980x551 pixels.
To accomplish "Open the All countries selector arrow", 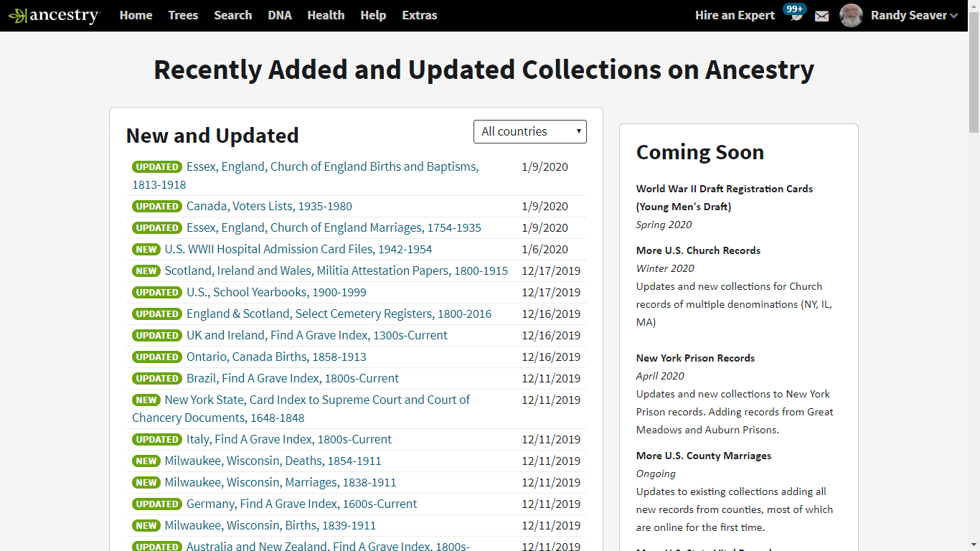I will [578, 131].
